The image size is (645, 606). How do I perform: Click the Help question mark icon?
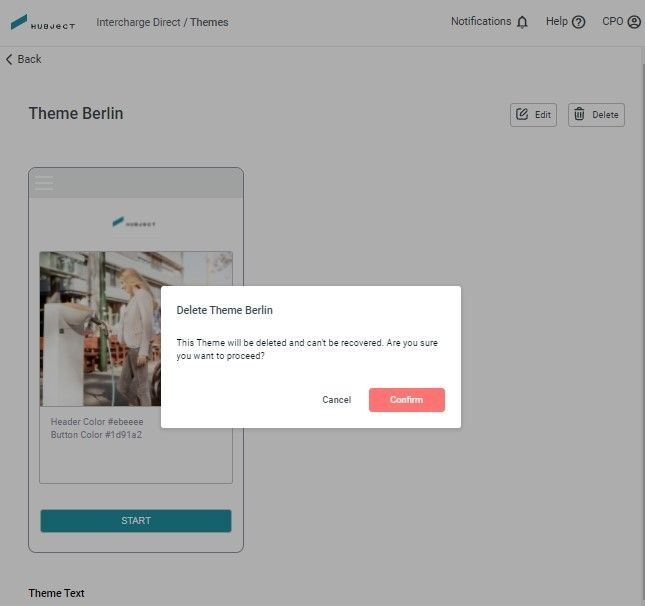[x=578, y=22]
